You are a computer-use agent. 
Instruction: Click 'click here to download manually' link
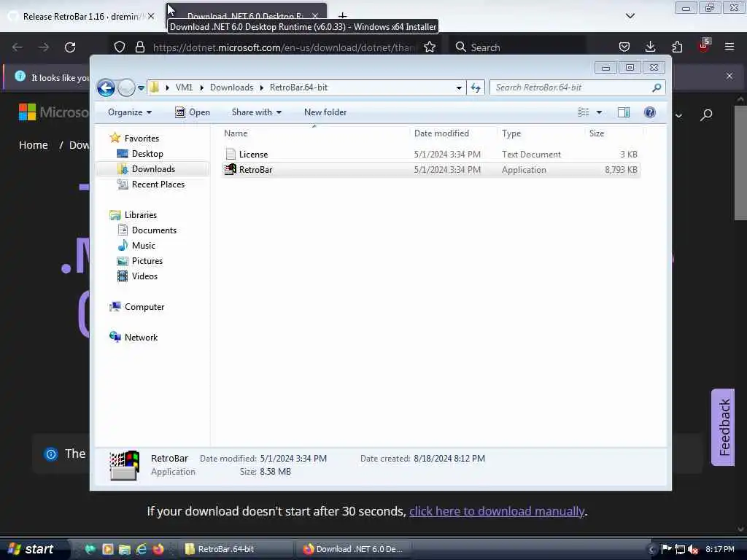point(496,511)
